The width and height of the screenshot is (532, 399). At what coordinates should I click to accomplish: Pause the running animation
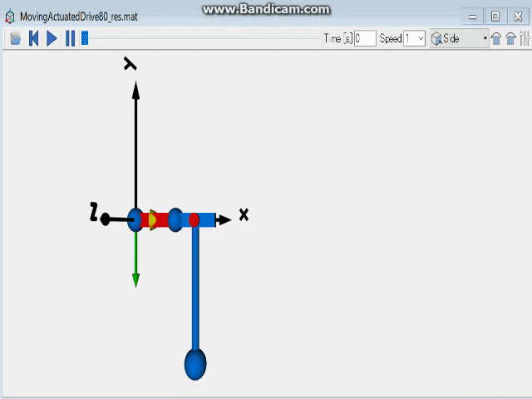point(70,38)
